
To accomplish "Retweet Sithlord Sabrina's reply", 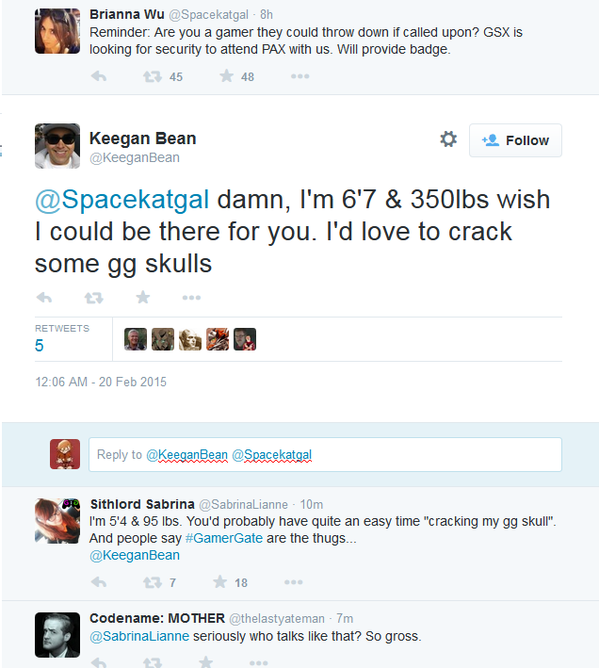I will tap(152, 582).
